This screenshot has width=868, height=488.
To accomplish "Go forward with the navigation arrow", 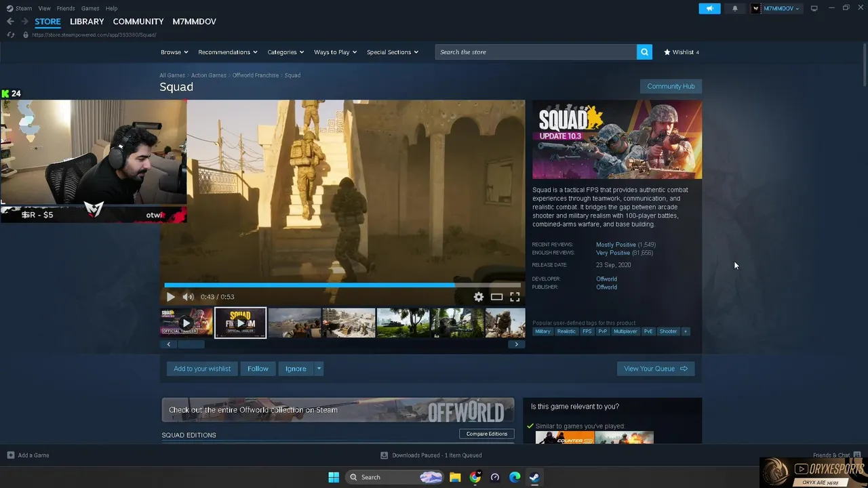I will pos(25,22).
